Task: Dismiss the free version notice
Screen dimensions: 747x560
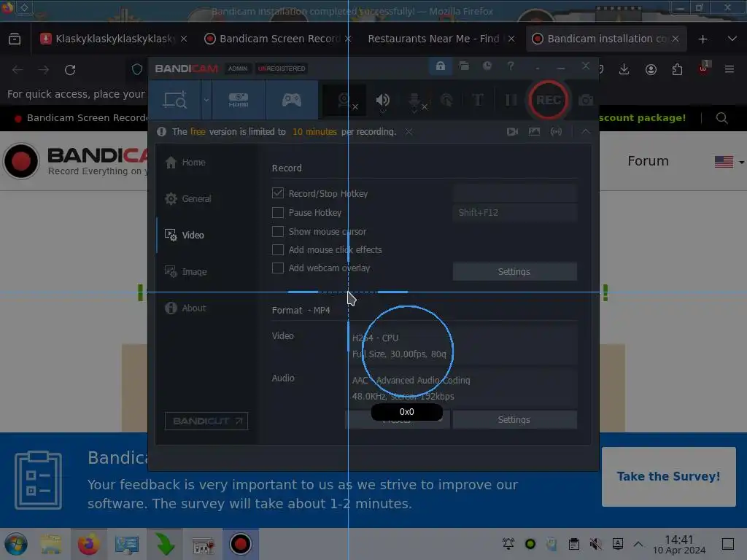Action: (x=409, y=131)
